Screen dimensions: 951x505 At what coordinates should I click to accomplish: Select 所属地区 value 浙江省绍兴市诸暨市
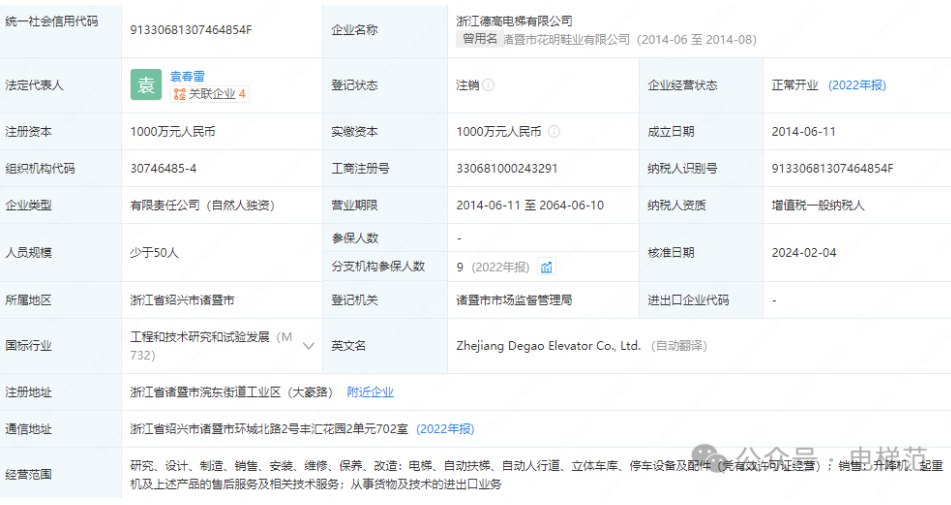pyautogui.click(x=182, y=300)
